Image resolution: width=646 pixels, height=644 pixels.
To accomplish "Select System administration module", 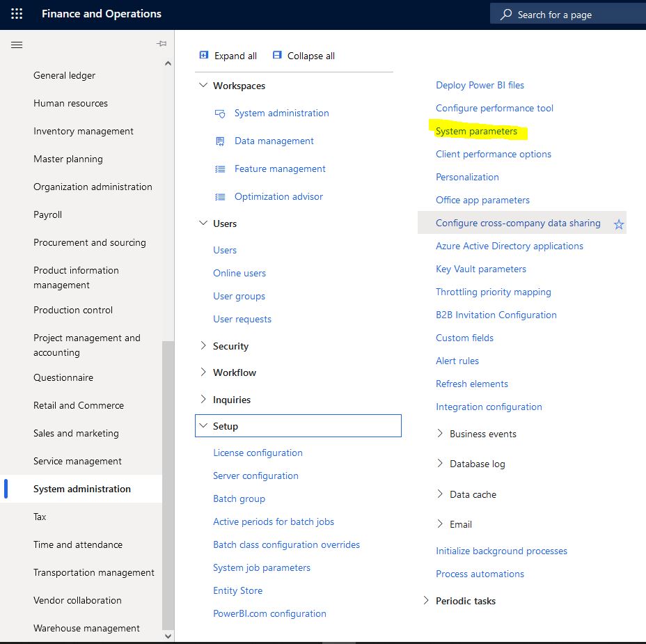I will pos(82,489).
